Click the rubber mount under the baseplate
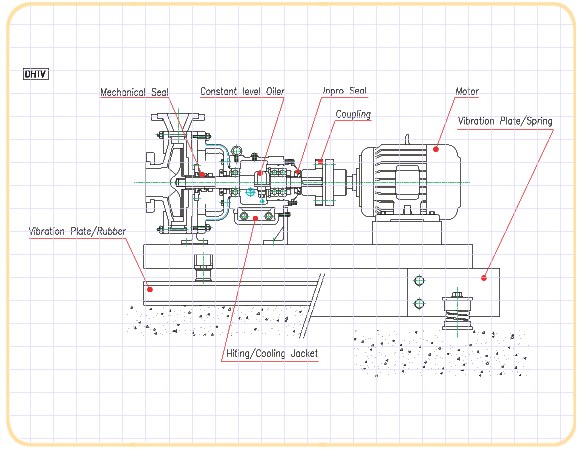Viewport: 584px width, 450px height. 203,267
